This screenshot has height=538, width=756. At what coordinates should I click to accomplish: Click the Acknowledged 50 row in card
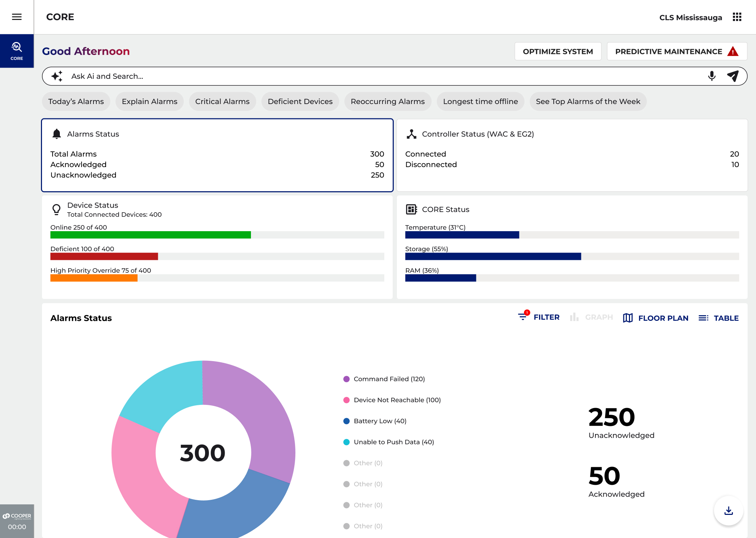click(217, 165)
